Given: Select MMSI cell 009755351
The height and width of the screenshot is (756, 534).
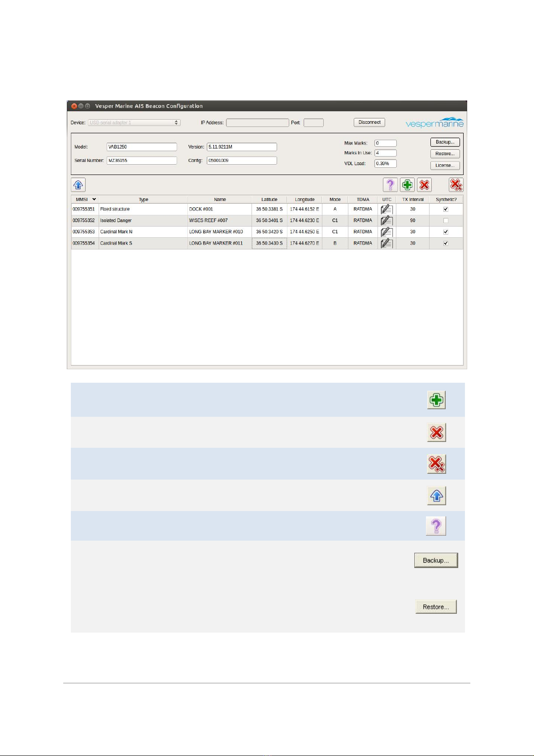Looking at the screenshot, I should click(85, 209).
